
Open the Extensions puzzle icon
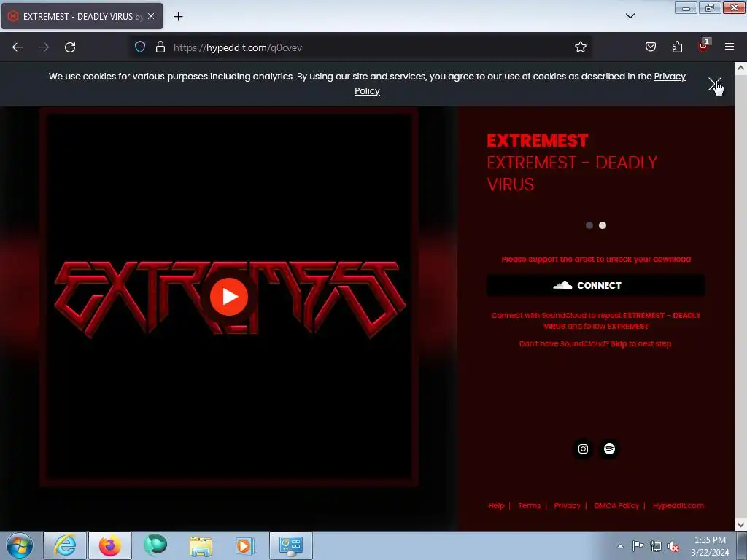(677, 47)
